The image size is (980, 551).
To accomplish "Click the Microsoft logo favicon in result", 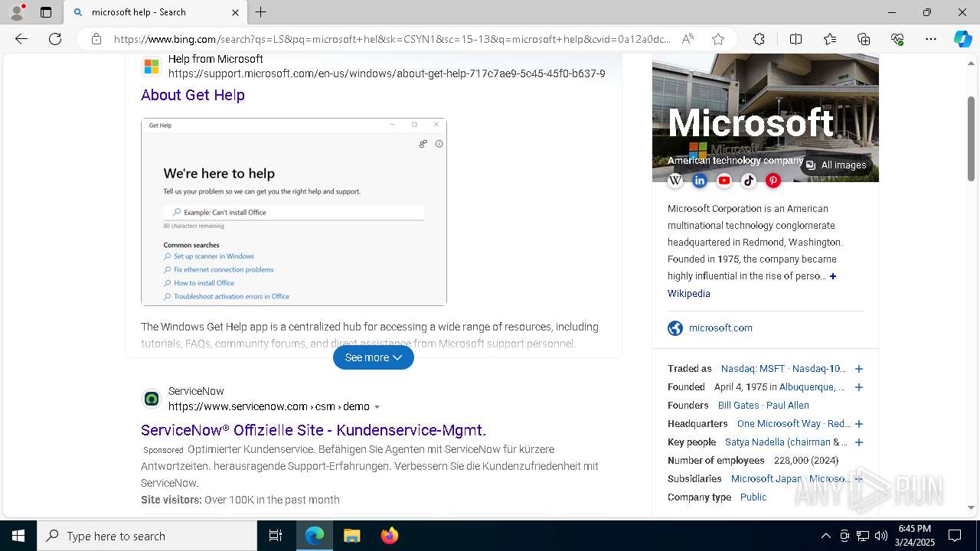I will (x=152, y=67).
